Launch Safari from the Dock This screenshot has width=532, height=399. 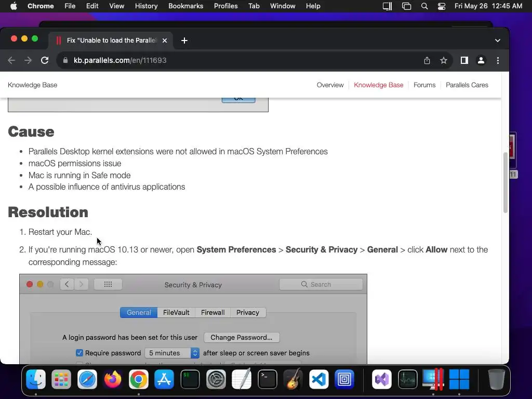pyautogui.click(x=87, y=379)
